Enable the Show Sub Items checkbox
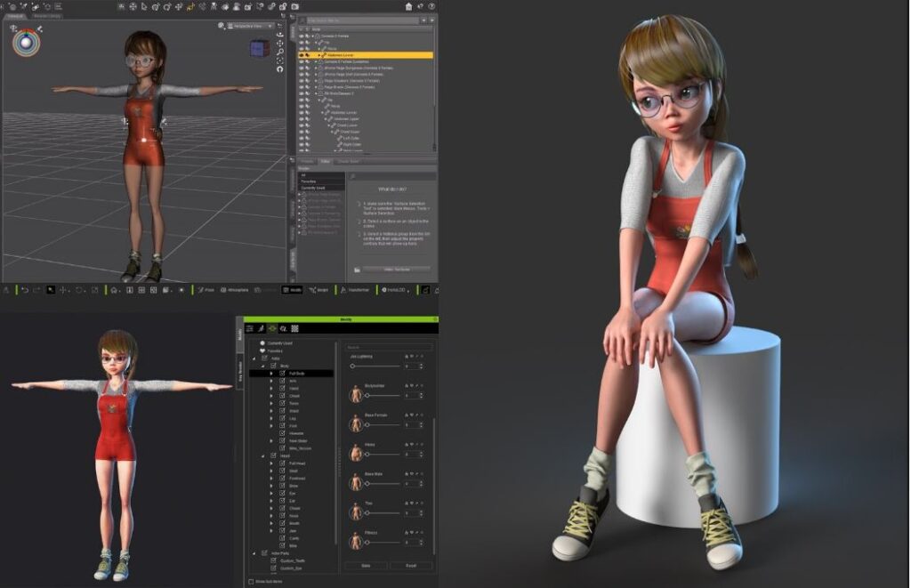This screenshot has width=911, height=588. coord(251,581)
